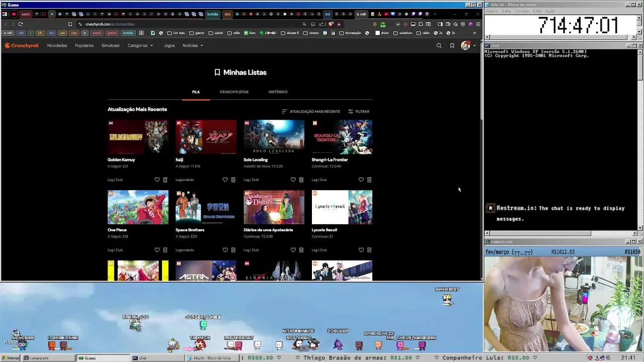Remove Kaiji using trash icon
Image resolution: width=644 pixels, height=362 pixels.
(233, 179)
